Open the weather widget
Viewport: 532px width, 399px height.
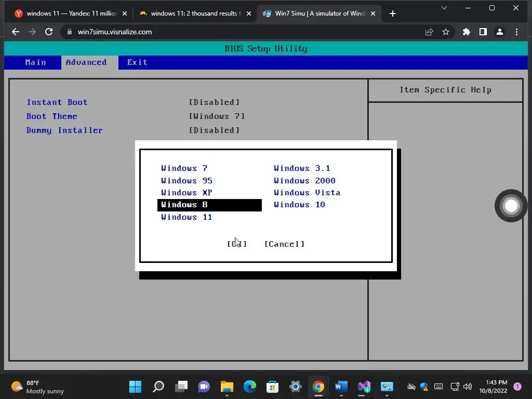tap(37, 387)
